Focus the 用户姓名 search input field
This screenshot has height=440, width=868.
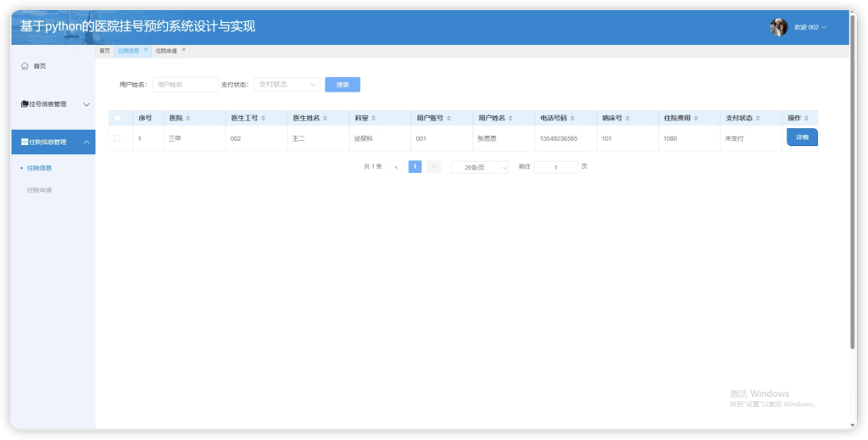point(186,85)
